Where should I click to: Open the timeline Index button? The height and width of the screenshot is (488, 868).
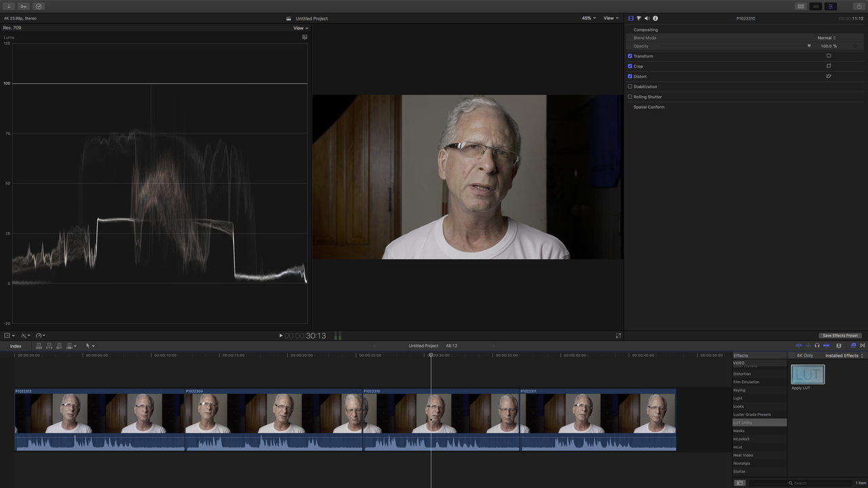[16, 346]
